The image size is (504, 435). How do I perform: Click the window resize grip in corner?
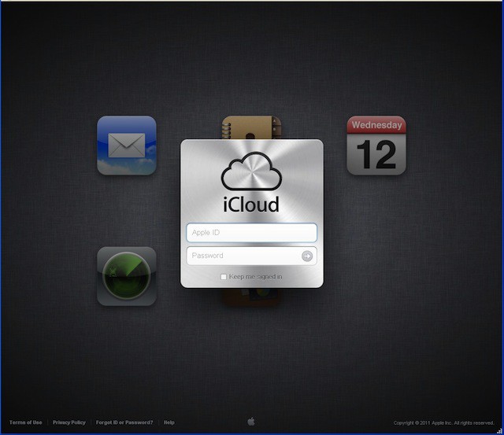(499, 431)
